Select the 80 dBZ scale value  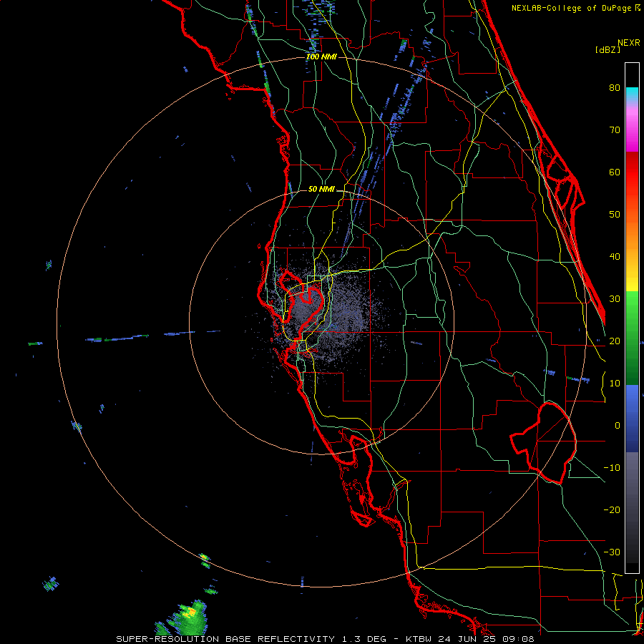(615, 88)
